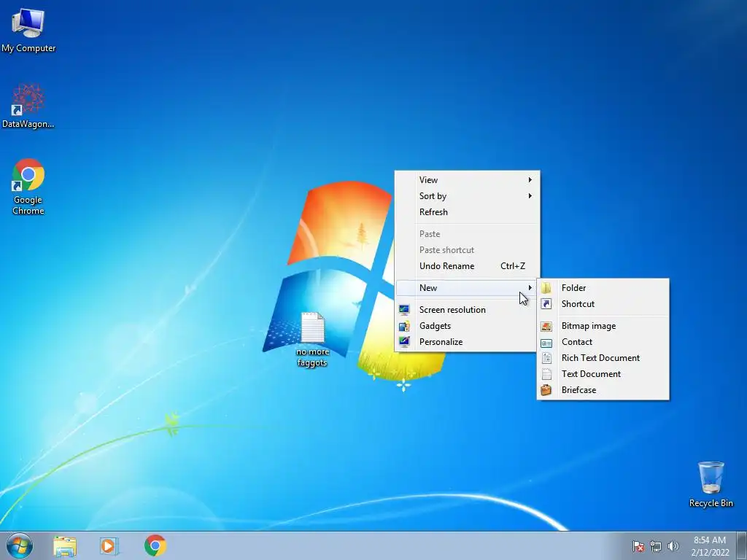Open the volume speaker tray icon

[673, 546]
